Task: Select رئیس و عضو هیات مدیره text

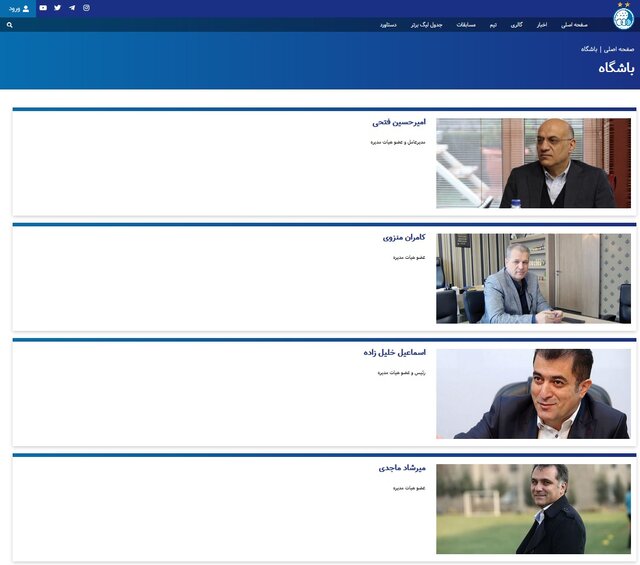Action: [402, 373]
